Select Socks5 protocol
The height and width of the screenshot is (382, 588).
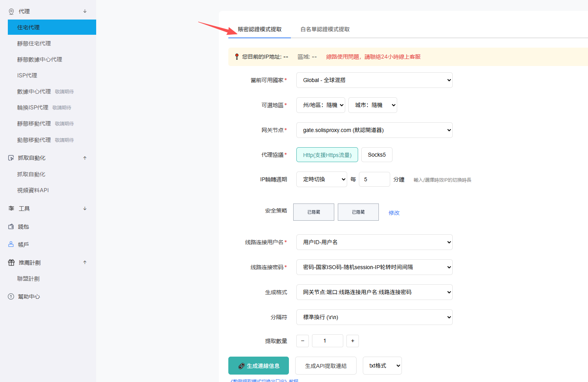click(x=377, y=155)
